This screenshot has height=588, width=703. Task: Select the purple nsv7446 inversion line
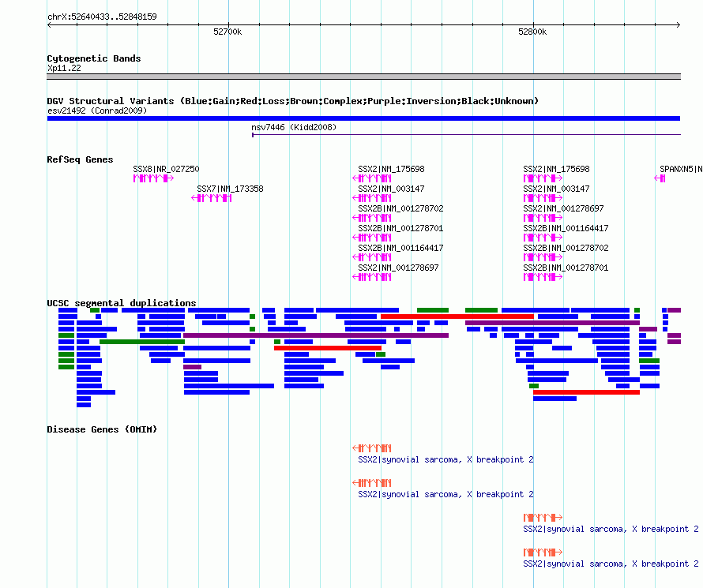(x=466, y=134)
